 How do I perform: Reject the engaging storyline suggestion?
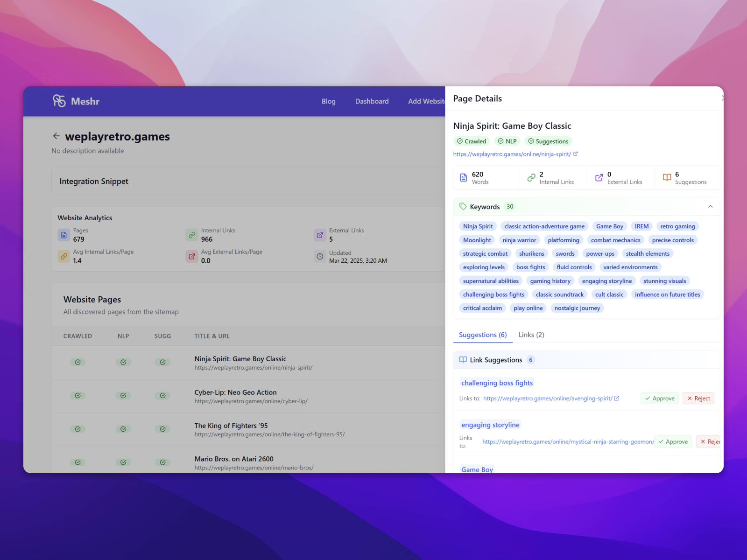click(x=709, y=441)
